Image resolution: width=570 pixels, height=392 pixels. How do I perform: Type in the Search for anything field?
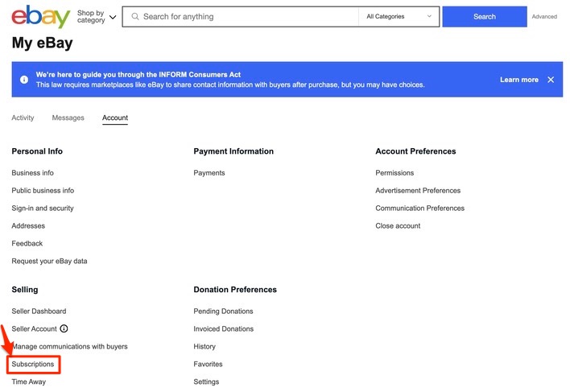pos(246,16)
